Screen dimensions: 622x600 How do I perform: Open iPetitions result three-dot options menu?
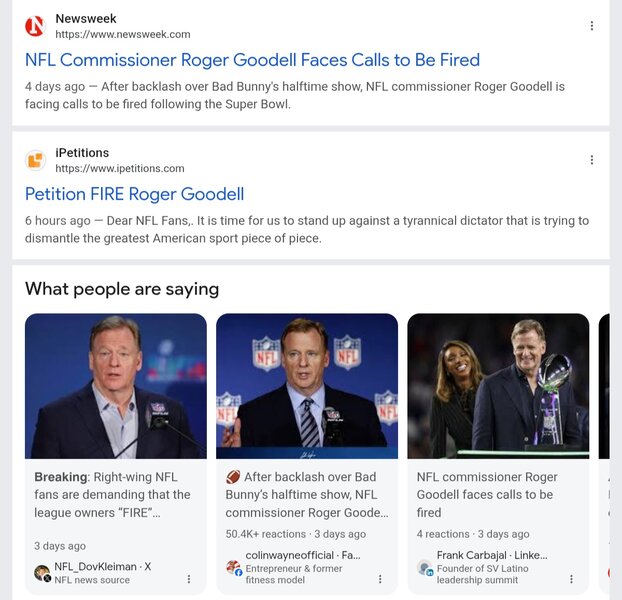592,160
